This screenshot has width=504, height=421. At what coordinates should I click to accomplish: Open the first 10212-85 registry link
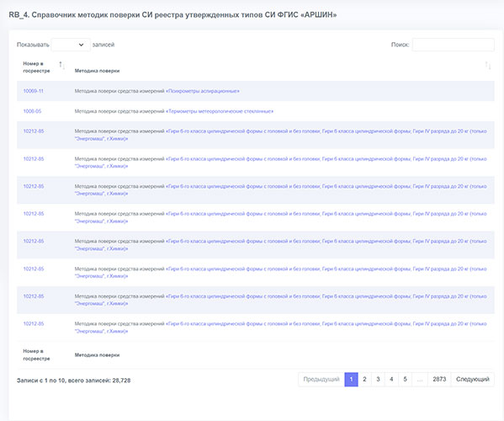[34, 131]
